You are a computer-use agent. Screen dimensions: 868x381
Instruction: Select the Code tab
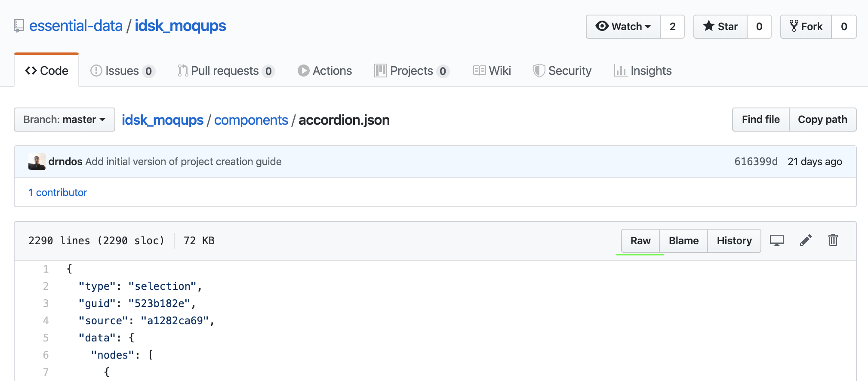point(46,71)
